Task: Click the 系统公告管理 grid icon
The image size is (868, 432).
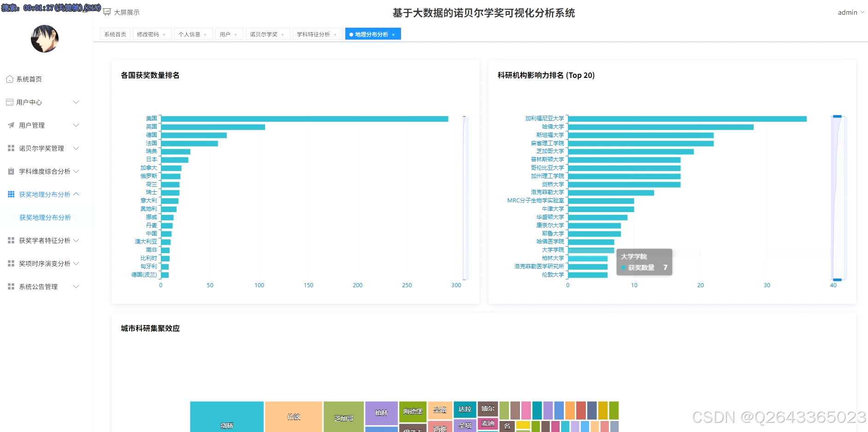Action: (11, 287)
